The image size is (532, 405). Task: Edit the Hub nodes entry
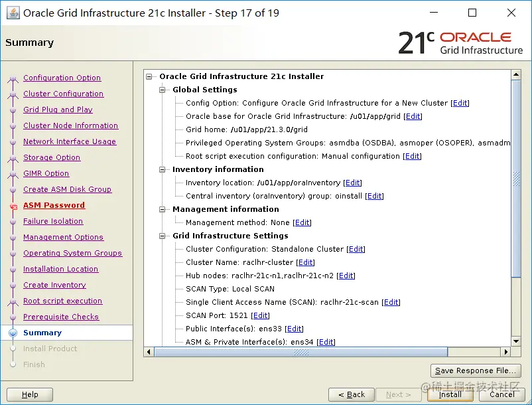(x=346, y=276)
